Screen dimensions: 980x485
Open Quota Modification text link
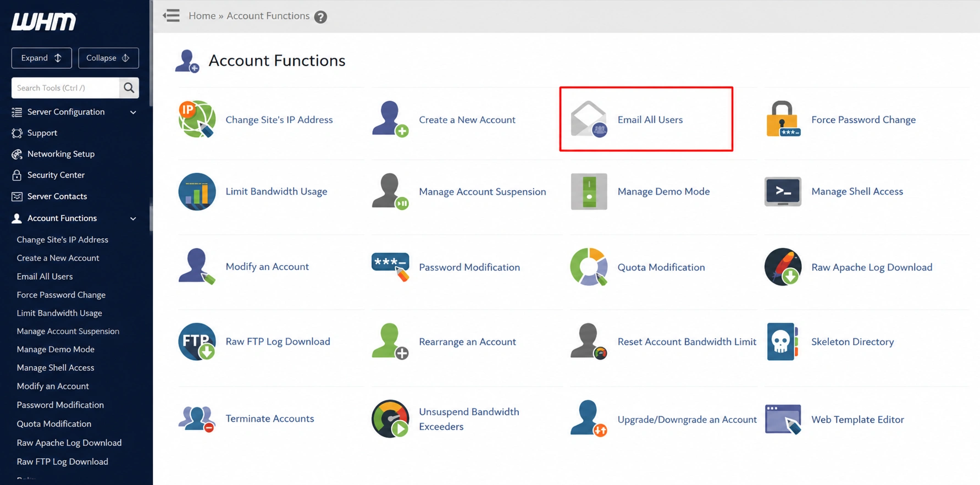(x=661, y=267)
